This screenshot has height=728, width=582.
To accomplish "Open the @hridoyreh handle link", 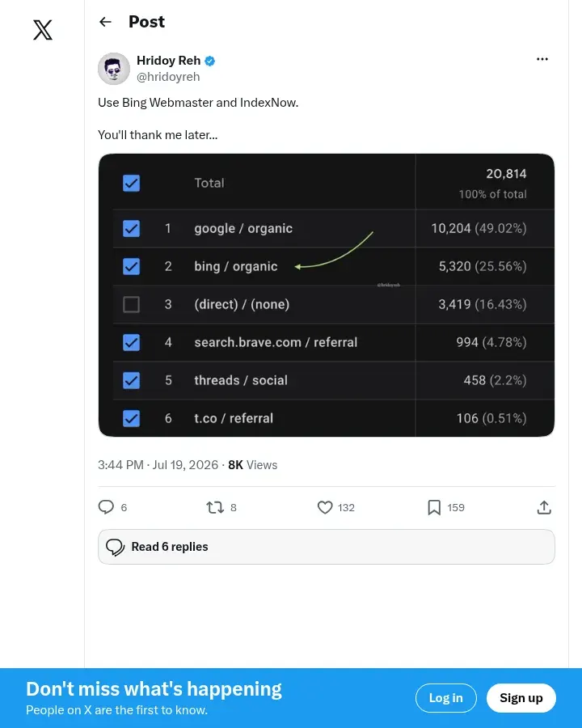I will point(168,77).
